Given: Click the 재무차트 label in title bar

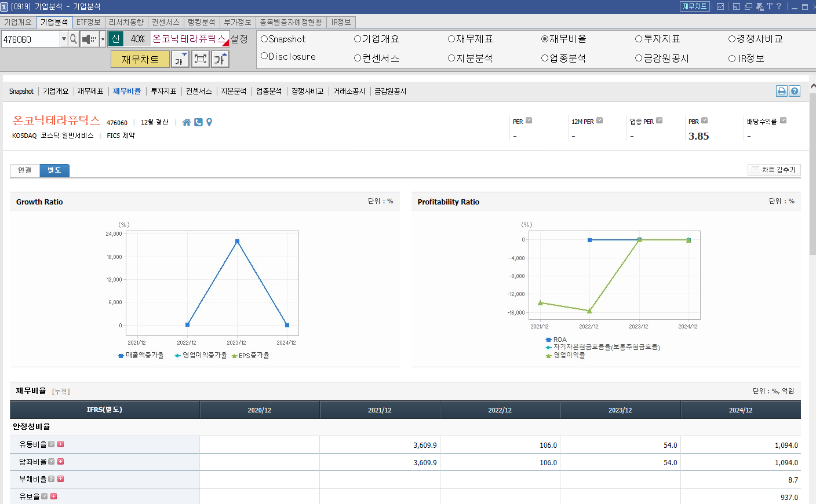Looking at the screenshot, I should (694, 6).
